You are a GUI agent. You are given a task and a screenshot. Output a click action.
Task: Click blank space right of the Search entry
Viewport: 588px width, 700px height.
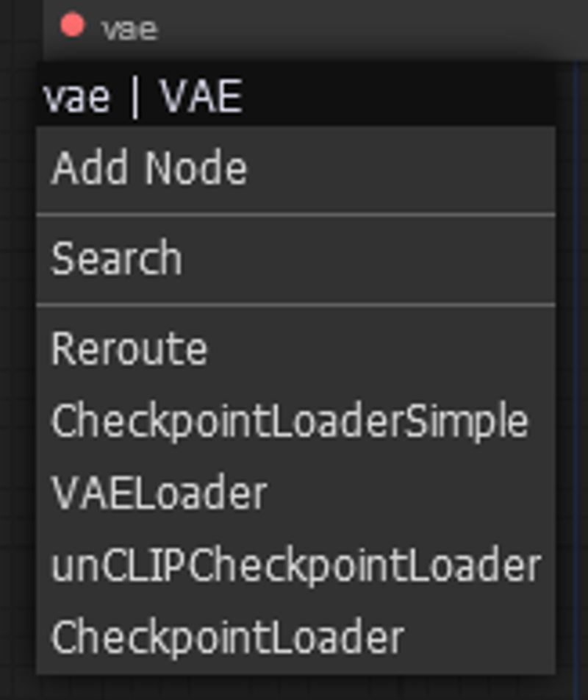coord(368,260)
